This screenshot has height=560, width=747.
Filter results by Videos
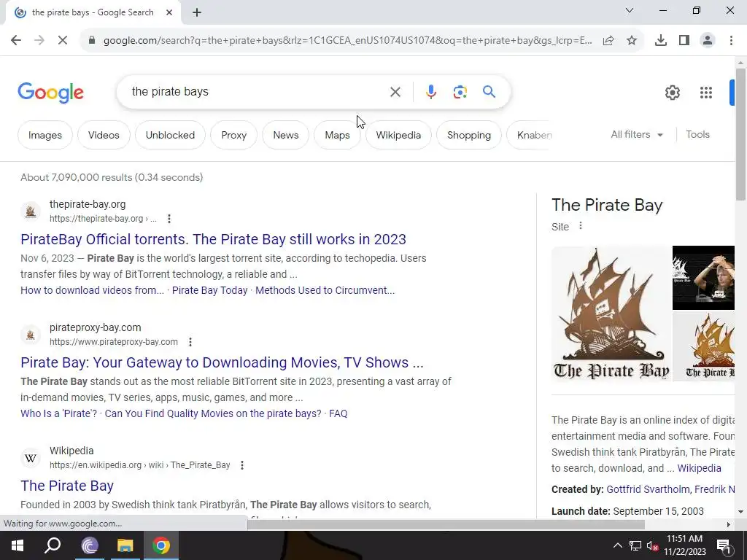coord(104,135)
